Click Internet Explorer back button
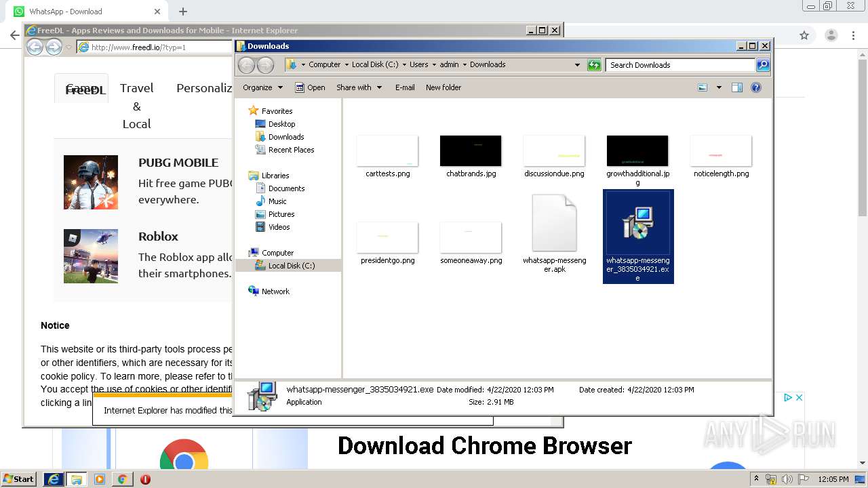Image resolution: width=868 pixels, height=488 pixels. point(35,47)
